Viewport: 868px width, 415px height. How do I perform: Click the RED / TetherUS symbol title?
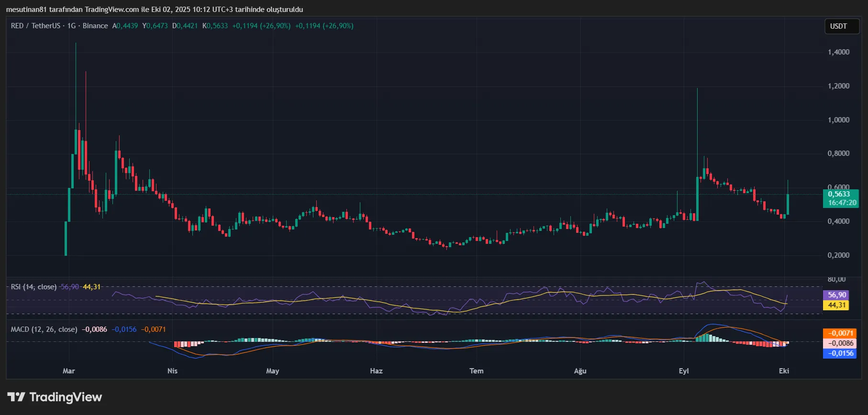click(x=35, y=26)
